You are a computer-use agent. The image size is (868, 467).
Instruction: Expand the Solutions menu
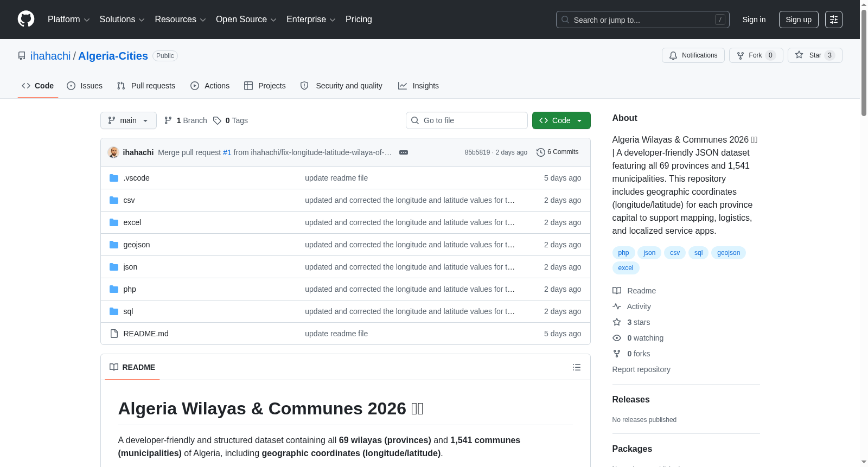click(x=122, y=20)
